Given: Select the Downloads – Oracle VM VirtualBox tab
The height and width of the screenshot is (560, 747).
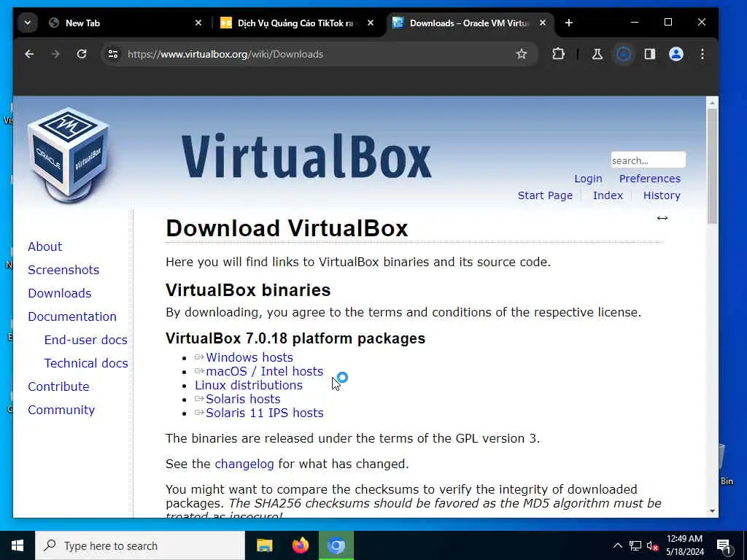Looking at the screenshot, I should [x=469, y=23].
